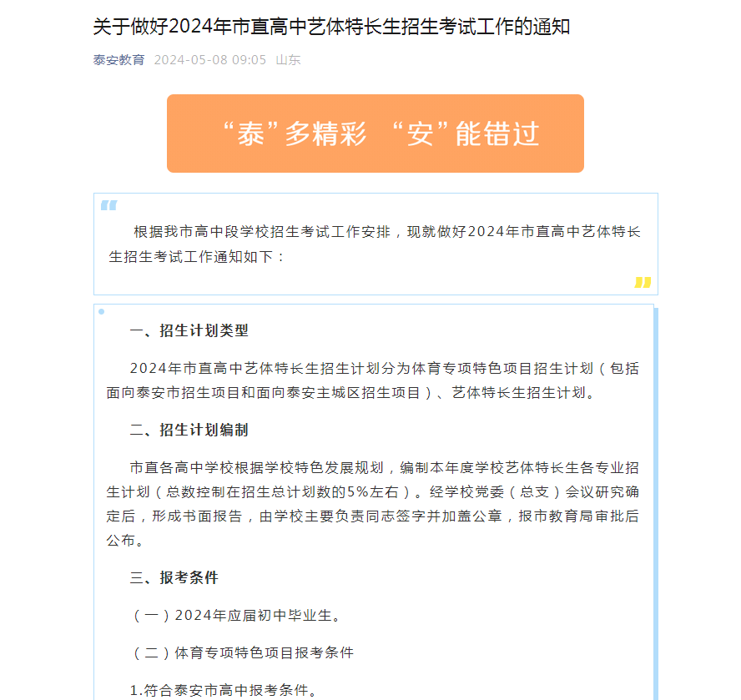This screenshot has width=741, height=700.
Task: Open the 泰安教育 account link
Action: (118, 60)
